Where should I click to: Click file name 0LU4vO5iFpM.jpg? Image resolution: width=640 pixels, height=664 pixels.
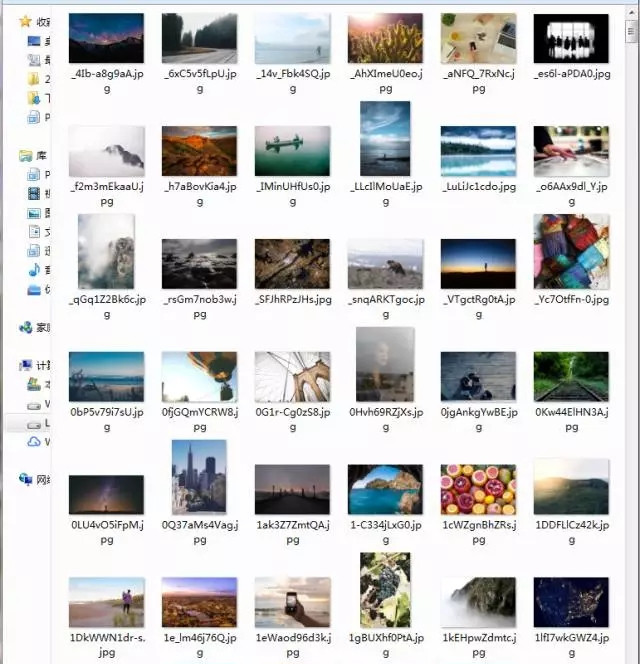107,532
